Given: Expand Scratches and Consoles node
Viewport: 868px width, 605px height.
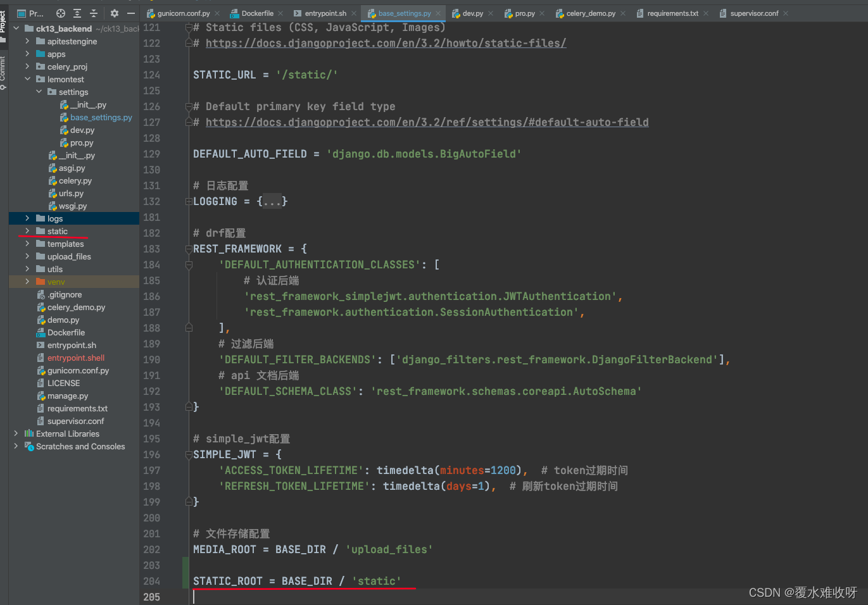Looking at the screenshot, I should 16,446.
